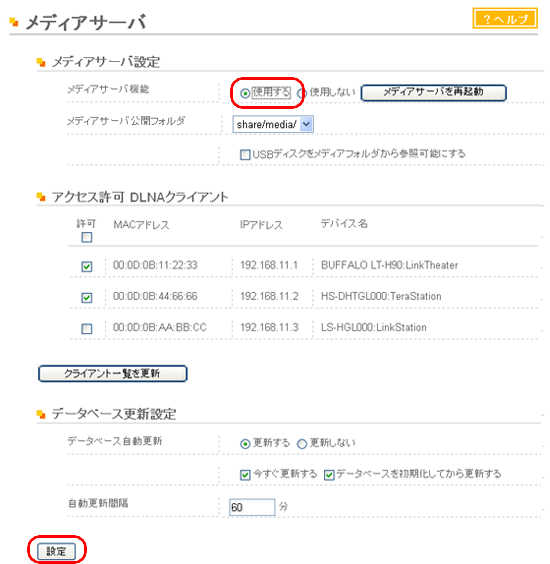Toggle the 今すぐ更新する checkbox
550x564 pixels.
point(245,475)
